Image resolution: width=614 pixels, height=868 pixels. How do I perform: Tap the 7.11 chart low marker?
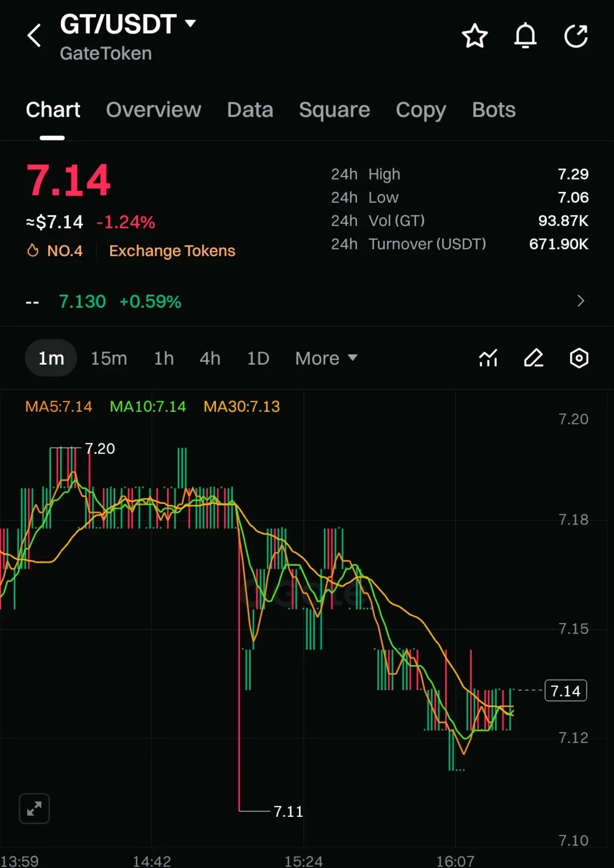pos(288,811)
